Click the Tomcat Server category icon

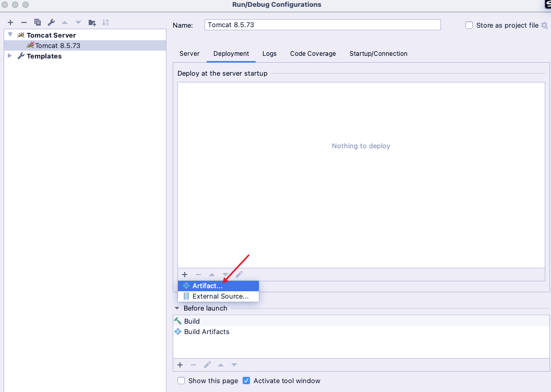point(21,35)
